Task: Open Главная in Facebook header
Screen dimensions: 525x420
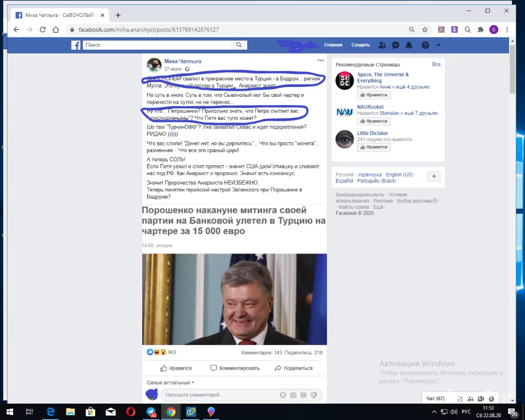Action: (333, 45)
